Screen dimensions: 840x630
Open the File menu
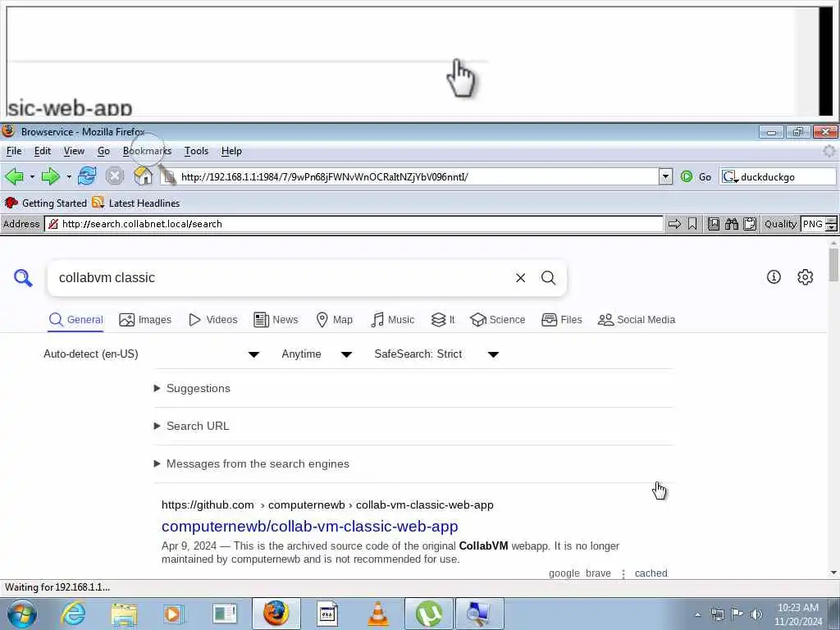[x=14, y=151]
